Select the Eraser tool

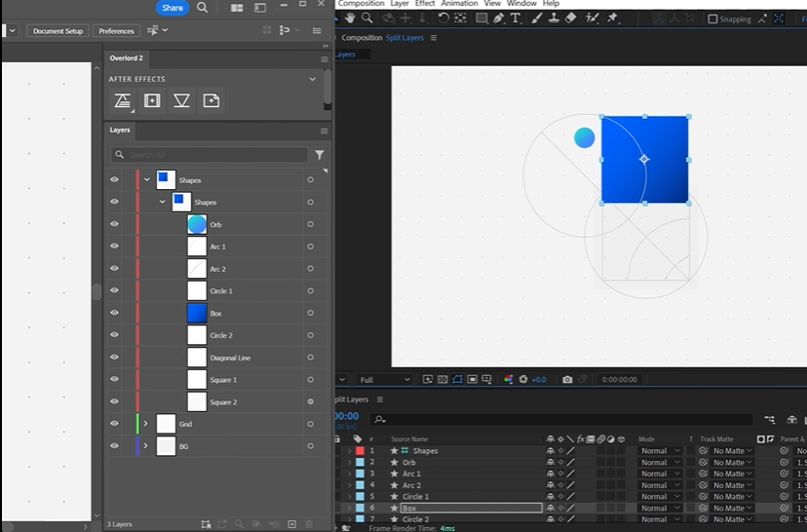click(x=571, y=19)
